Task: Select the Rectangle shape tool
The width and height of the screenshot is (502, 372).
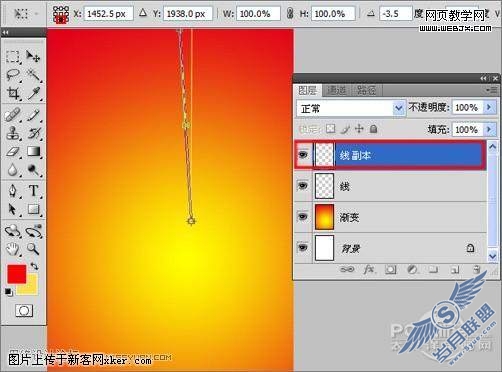Action: click(x=34, y=210)
